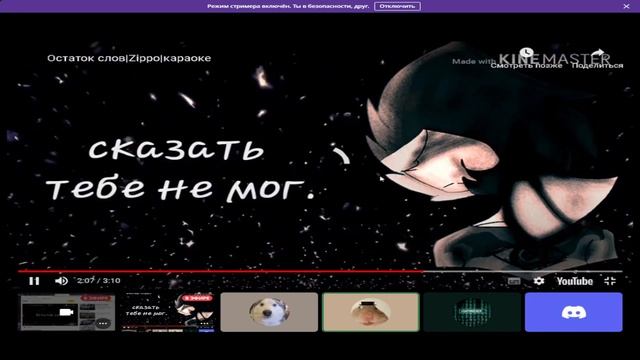Click 'Отключить' streamer mode button
Viewport: 640px width, 360px height.
397,6
